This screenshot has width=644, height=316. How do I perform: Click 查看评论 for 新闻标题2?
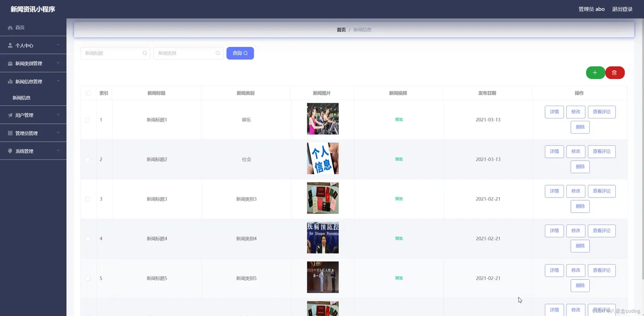pyautogui.click(x=602, y=152)
